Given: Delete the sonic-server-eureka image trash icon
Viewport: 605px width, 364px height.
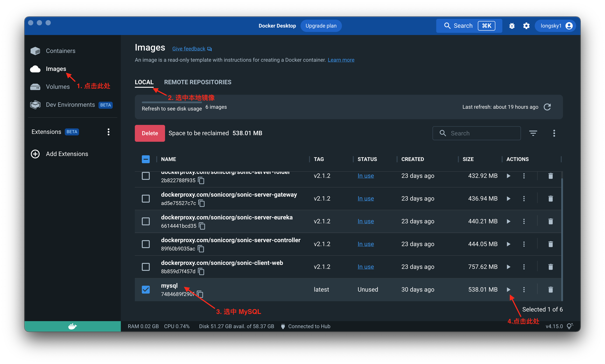Looking at the screenshot, I should (550, 221).
